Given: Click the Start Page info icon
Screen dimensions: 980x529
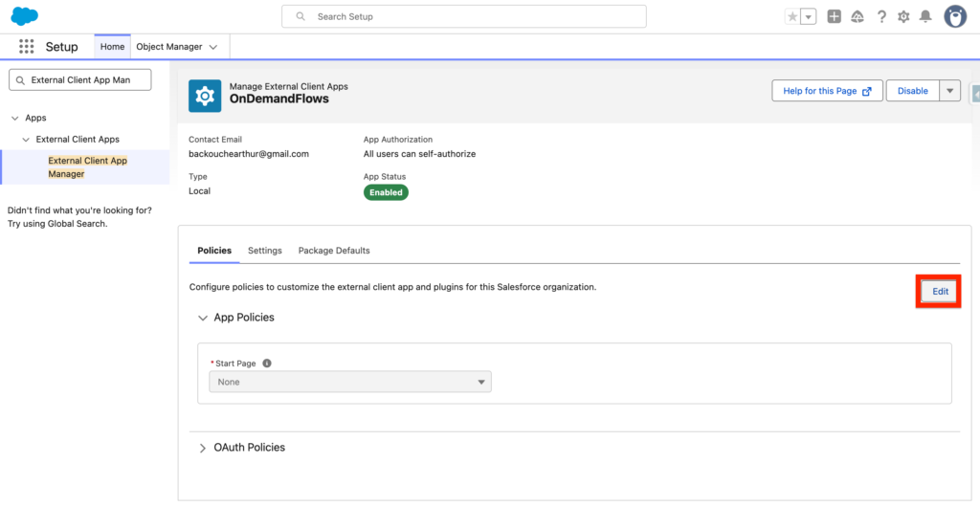Looking at the screenshot, I should 267,364.
